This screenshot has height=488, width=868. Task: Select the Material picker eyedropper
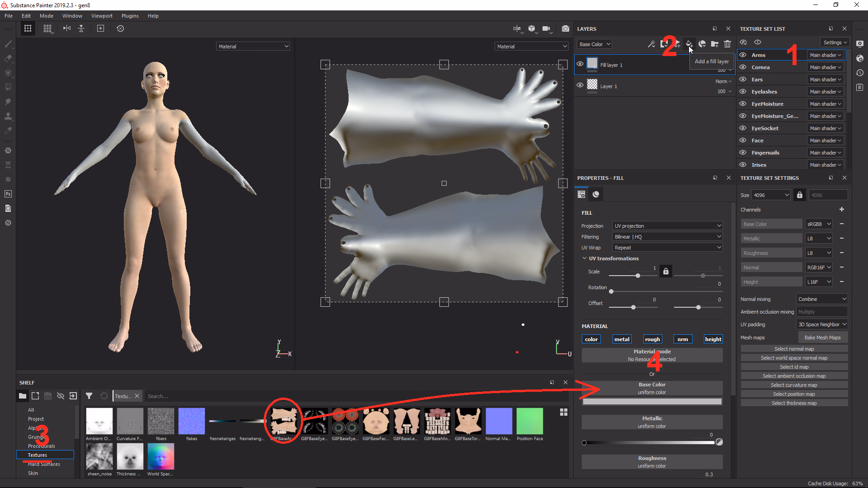coord(8,131)
